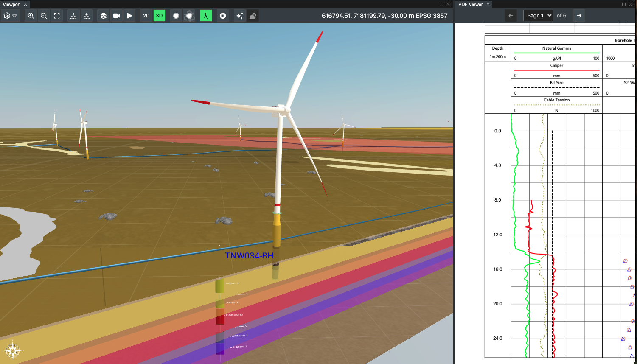Click the raise water level icon

click(73, 16)
